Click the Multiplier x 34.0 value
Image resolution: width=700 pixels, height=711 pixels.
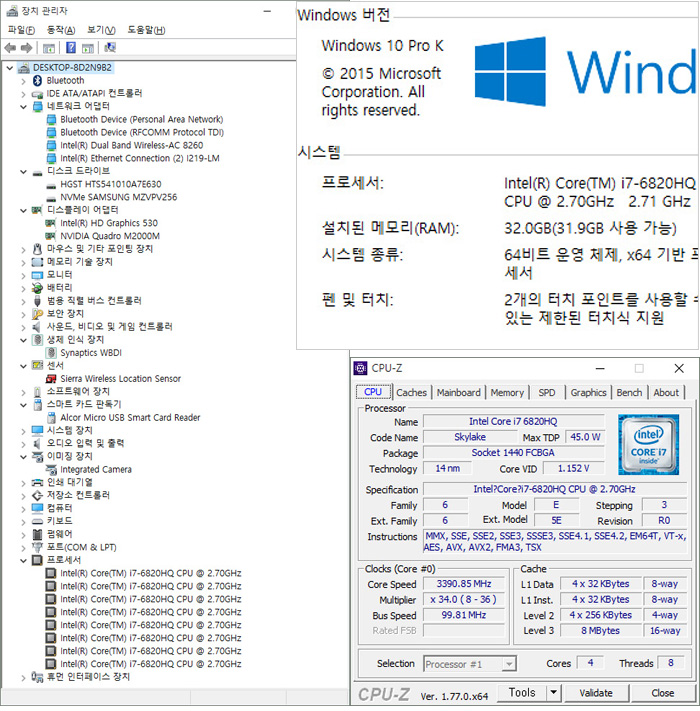tap(463, 600)
